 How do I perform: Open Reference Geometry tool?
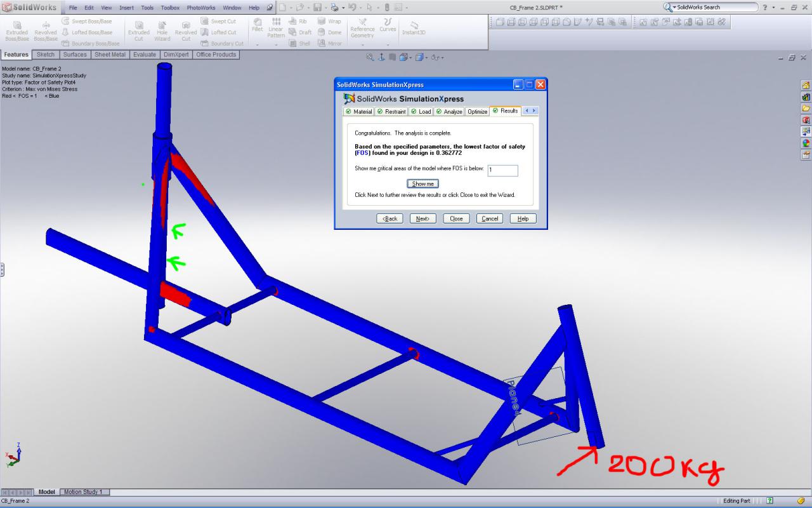362,28
